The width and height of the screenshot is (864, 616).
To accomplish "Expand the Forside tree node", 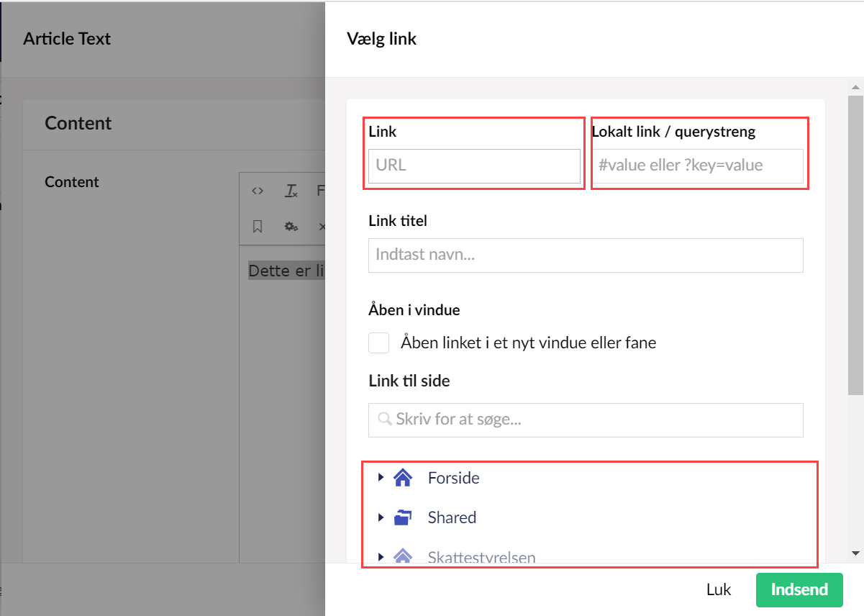I will pyautogui.click(x=381, y=477).
